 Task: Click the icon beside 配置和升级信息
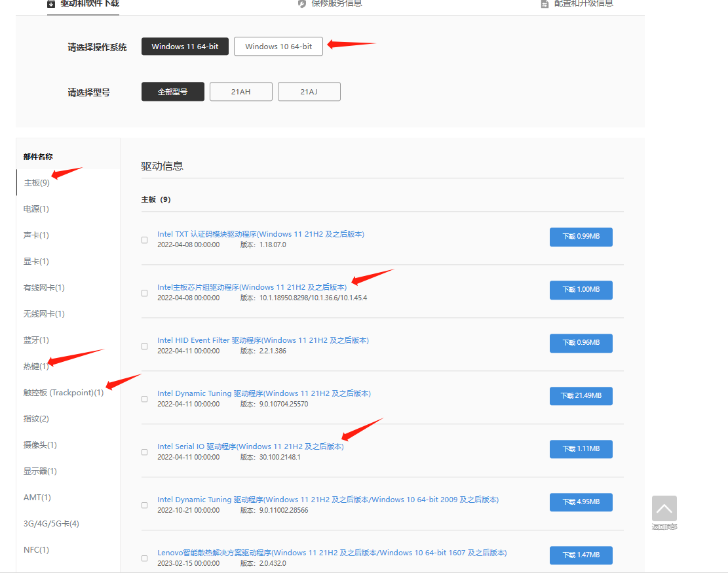point(545,3)
